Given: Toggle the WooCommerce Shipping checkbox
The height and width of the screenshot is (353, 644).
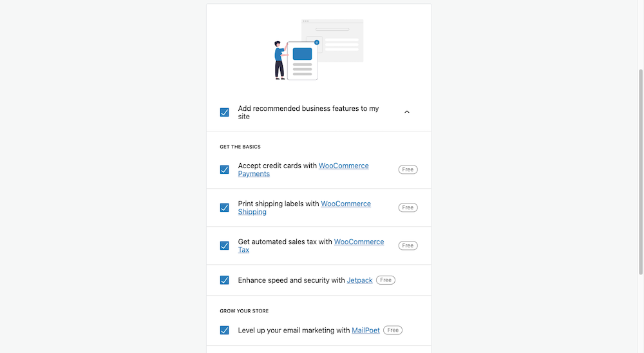Looking at the screenshot, I should tap(224, 207).
